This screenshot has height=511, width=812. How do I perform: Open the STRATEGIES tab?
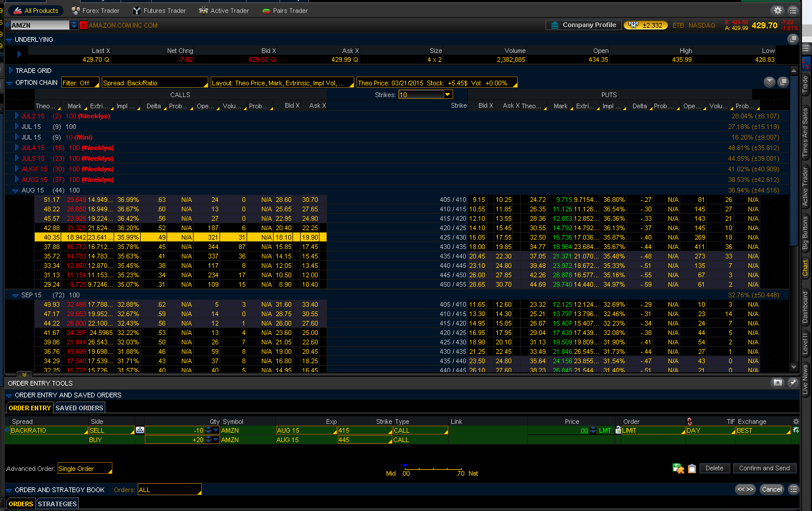pos(58,503)
